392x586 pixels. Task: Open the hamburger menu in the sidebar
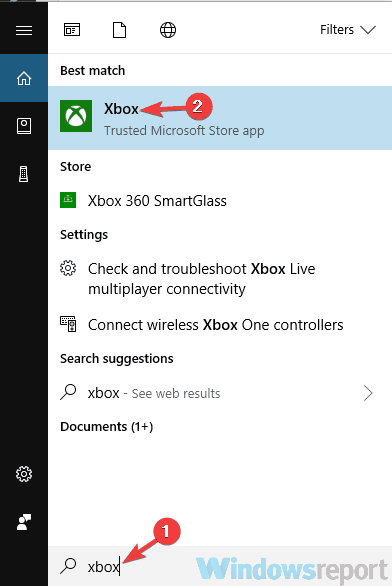[24, 30]
